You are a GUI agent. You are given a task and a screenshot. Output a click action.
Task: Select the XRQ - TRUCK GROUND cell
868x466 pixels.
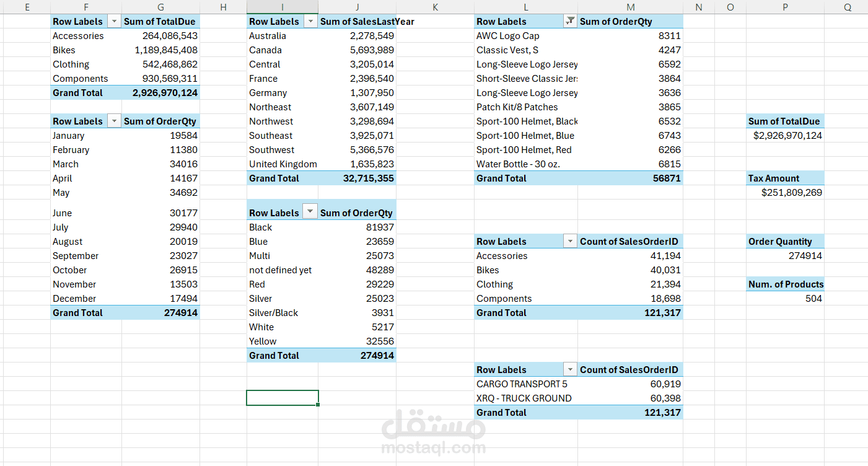524,398
